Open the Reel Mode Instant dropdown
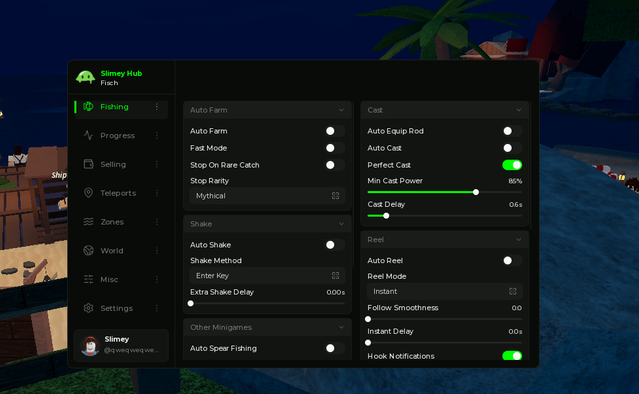 click(x=445, y=291)
